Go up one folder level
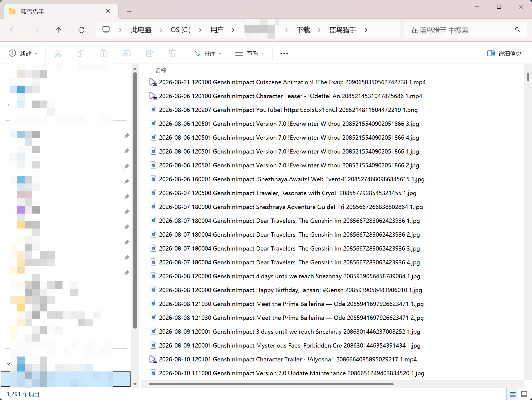The width and height of the screenshot is (532, 400). point(58,30)
